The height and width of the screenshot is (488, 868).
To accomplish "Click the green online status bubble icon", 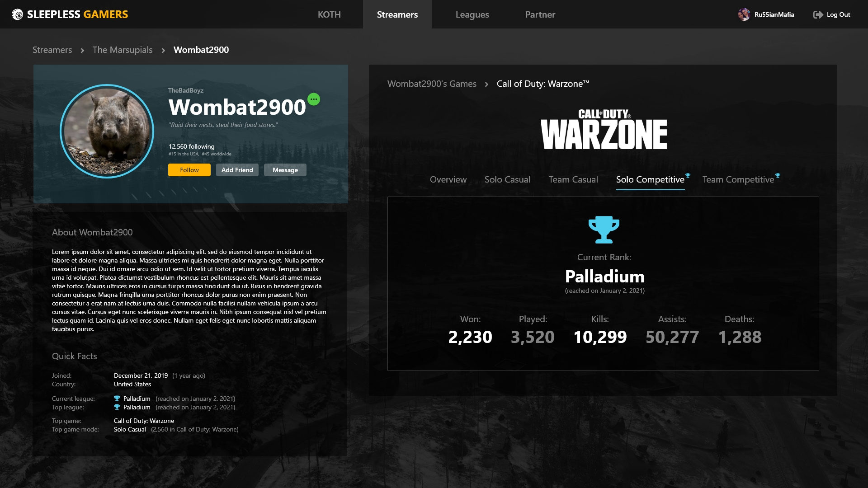I will 314,99.
